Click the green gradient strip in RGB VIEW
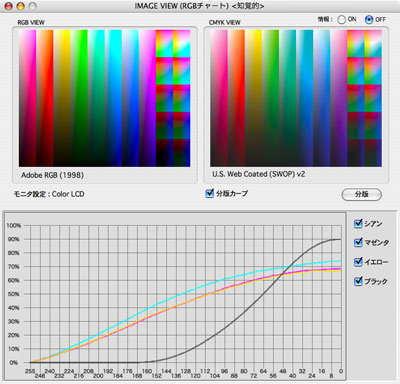 coord(79,98)
